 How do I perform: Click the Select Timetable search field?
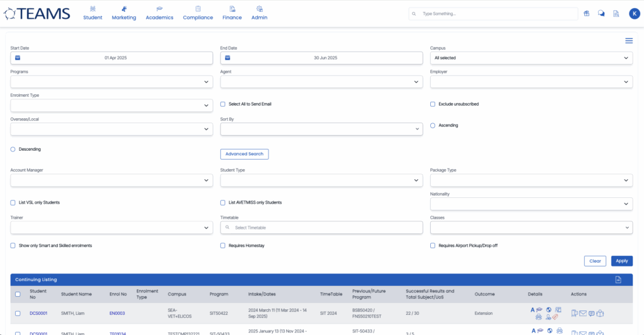(x=321, y=228)
